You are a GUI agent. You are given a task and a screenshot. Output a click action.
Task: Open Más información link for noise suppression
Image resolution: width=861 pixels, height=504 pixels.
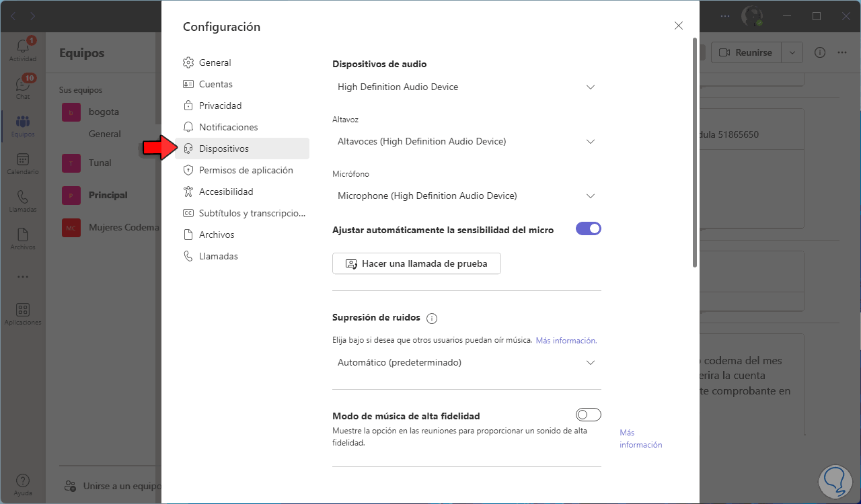pos(566,341)
